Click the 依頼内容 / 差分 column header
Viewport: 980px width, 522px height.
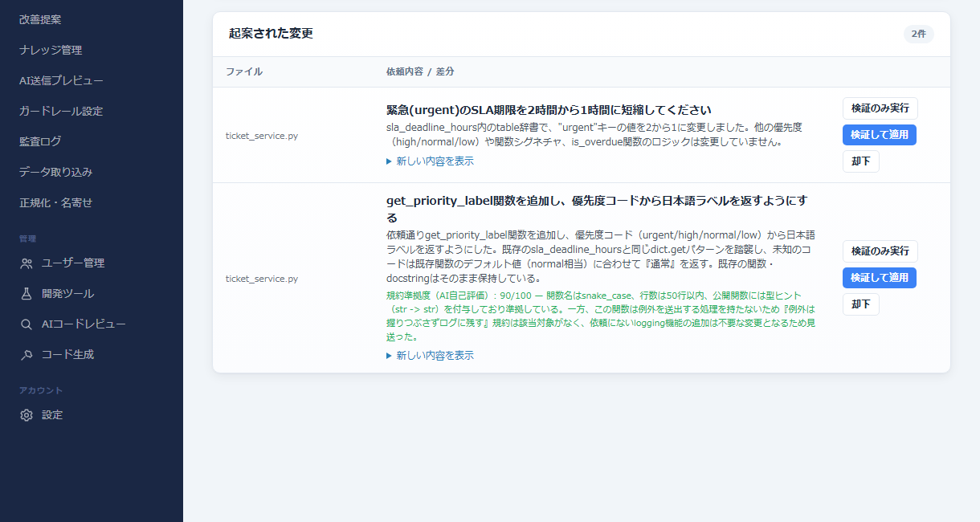(x=420, y=71)
